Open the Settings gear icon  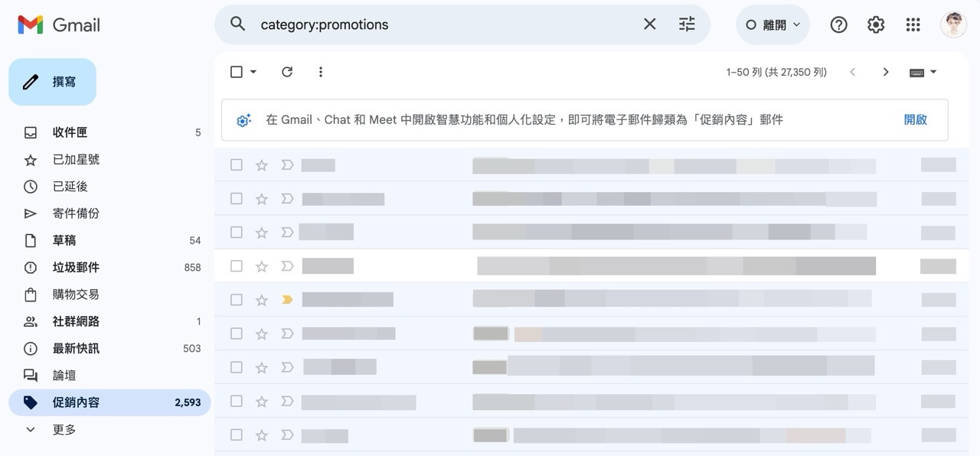click(876, 24)
